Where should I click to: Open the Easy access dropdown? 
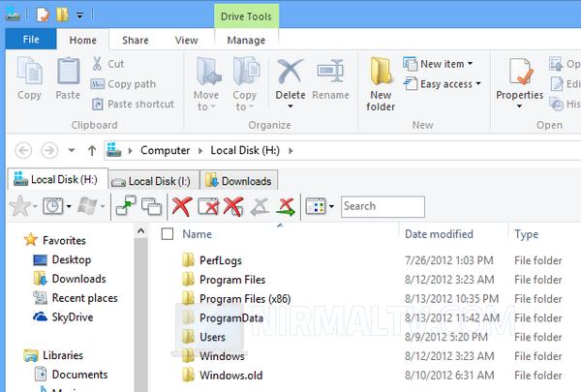click(x=443, y=84)
